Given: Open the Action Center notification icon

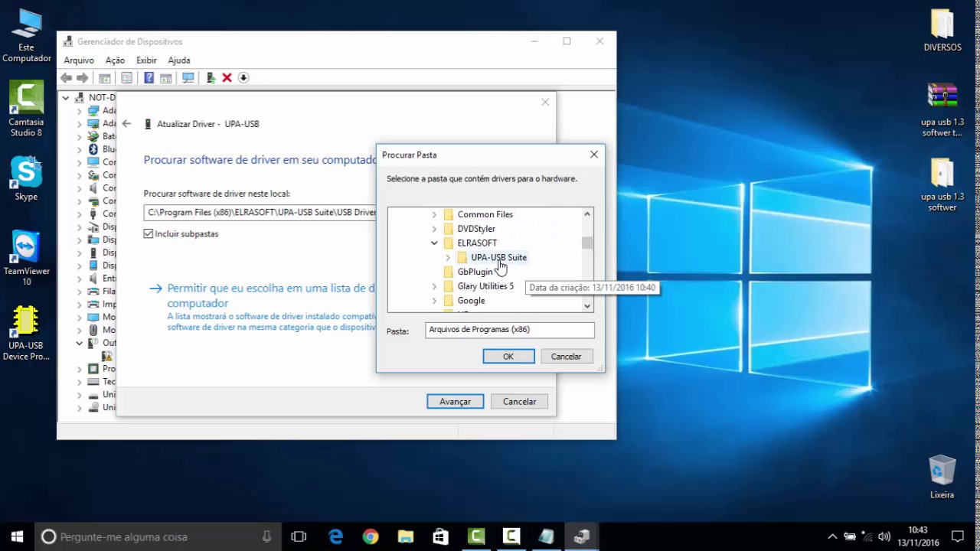Looking at the screenshot, I should 958,536.
